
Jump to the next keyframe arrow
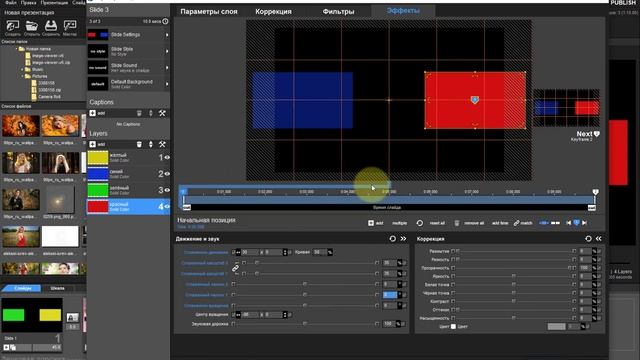584,223
